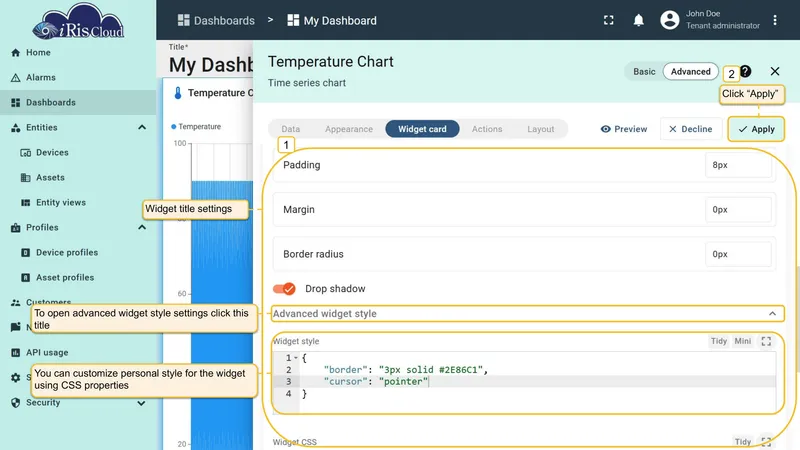Click My Dashboard breadcrumb
Screen dimensions: 800x450
332,20
